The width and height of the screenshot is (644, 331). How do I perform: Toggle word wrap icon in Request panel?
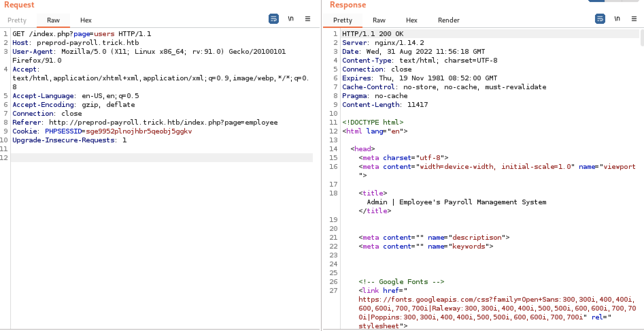[273, 19]
